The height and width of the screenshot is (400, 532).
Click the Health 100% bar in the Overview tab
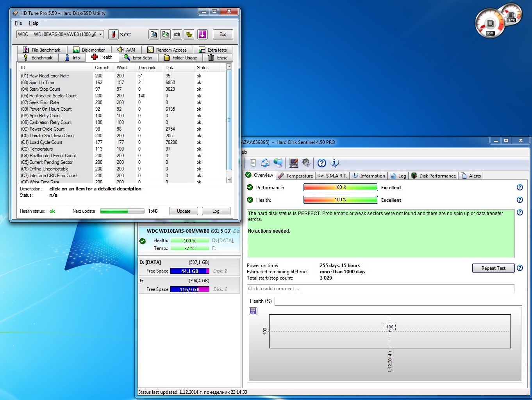pyautogui.click(x=341, y=200)
